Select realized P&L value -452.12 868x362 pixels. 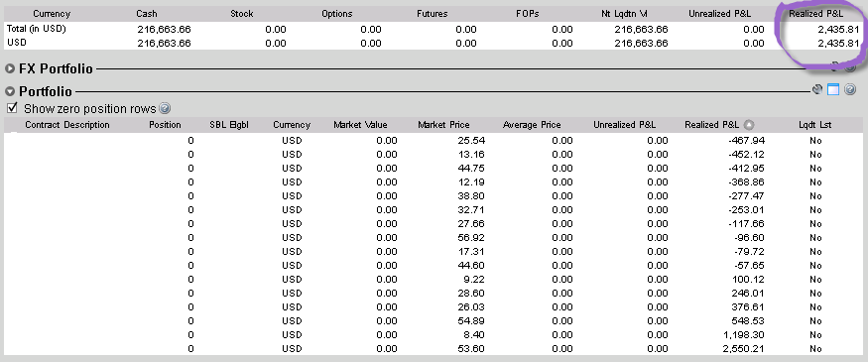(747, 155)
